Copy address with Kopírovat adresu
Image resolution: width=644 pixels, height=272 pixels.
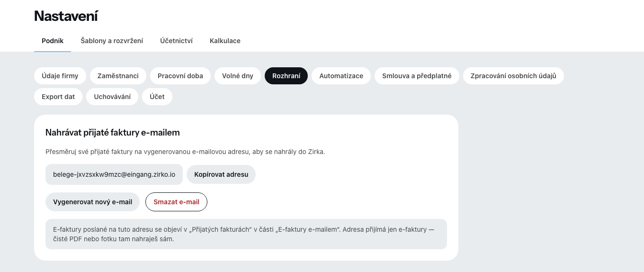click(221, 174)
